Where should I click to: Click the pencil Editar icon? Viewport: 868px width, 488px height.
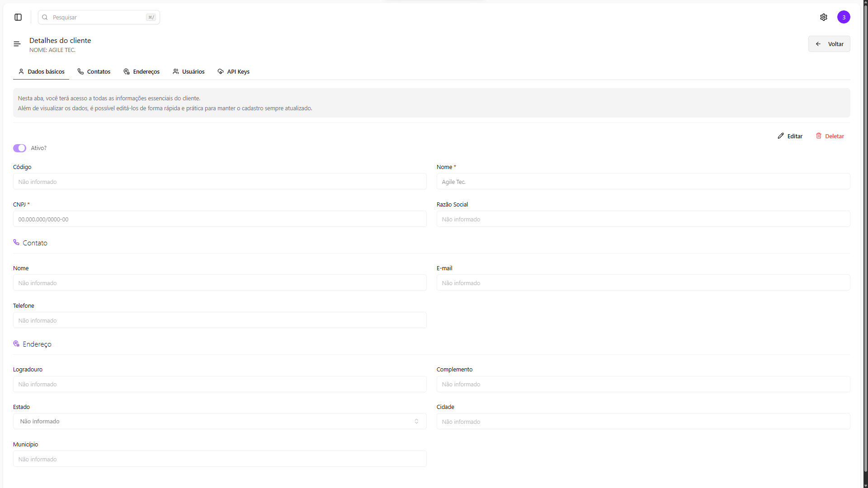[781, 136]
